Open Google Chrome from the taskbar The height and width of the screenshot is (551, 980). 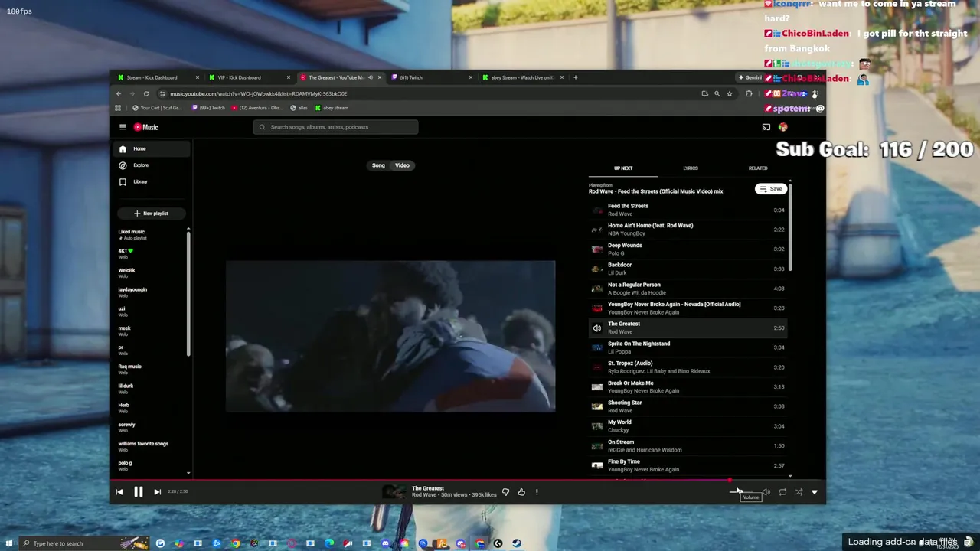pos(235,543)
